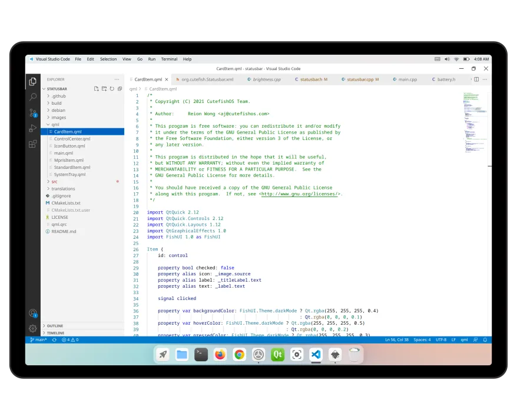The height and width of the screenshot is (420, 517).
Task: Click the feedback icon in status bar
Action: [475, 339]
